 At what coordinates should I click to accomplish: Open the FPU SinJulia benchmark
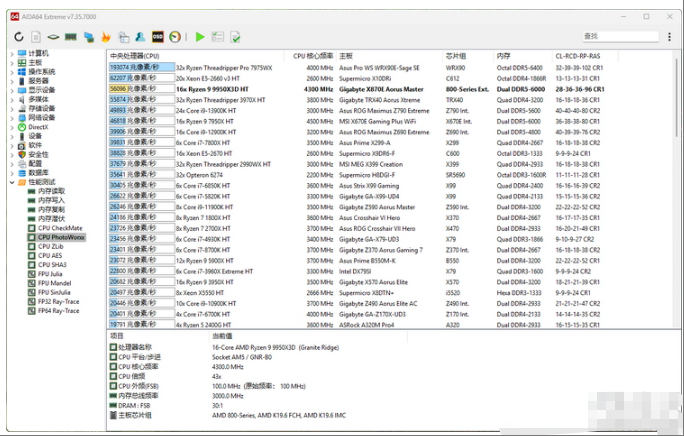pyautogui.click(x=49, y=292)
